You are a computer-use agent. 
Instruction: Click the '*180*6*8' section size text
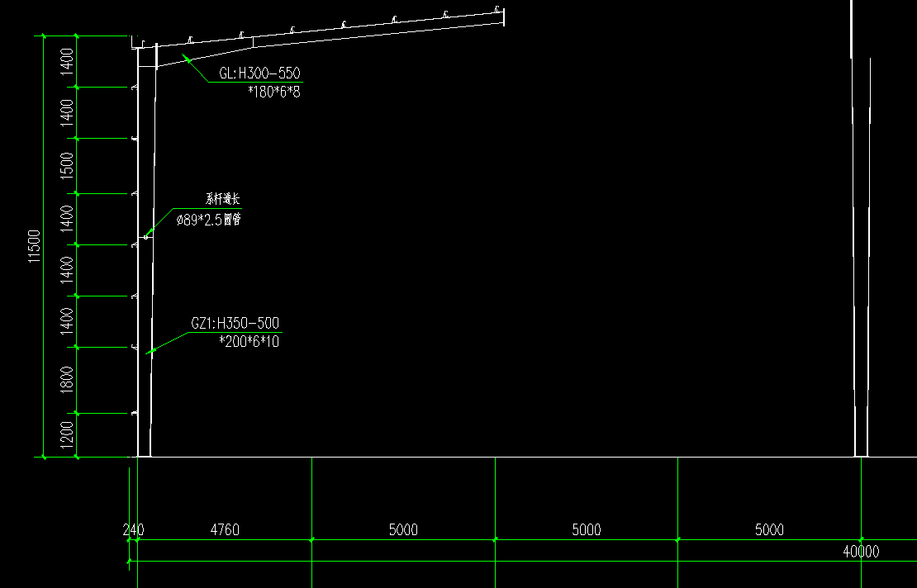point(273,92)
